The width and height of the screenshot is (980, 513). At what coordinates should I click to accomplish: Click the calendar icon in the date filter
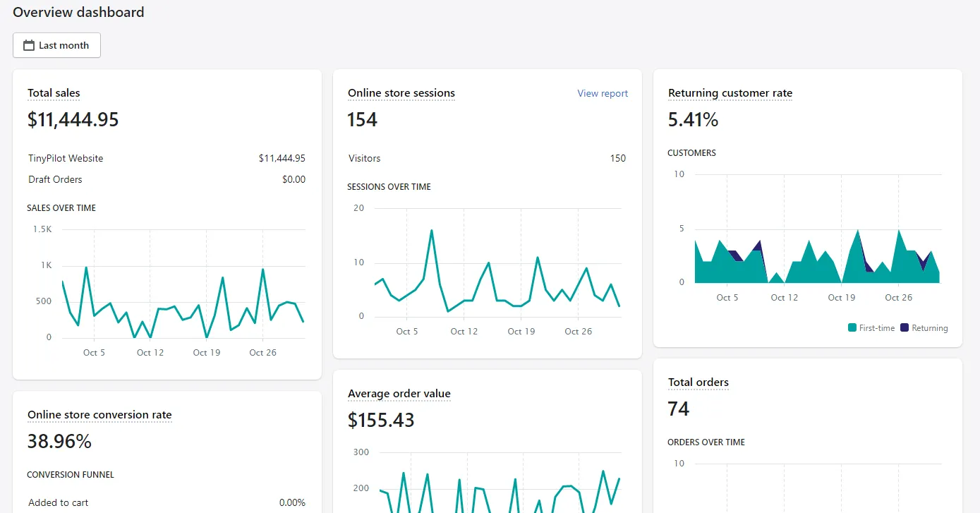click(x=28, y=44)
